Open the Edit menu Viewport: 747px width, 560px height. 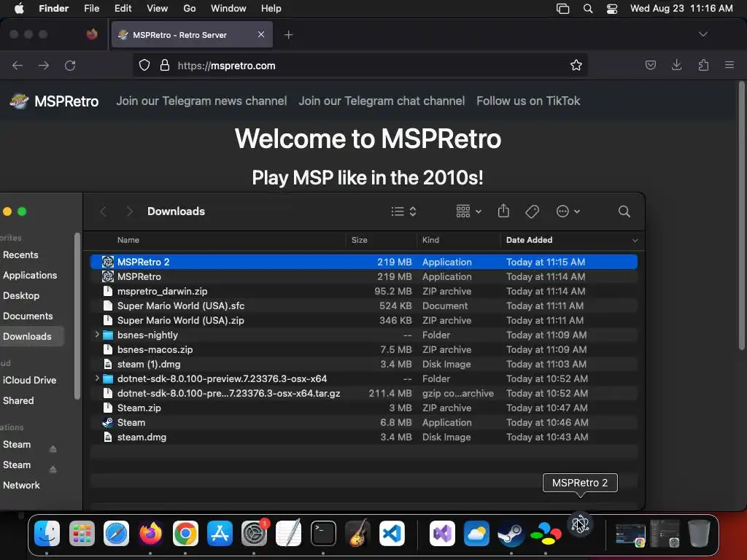(123, 9)
